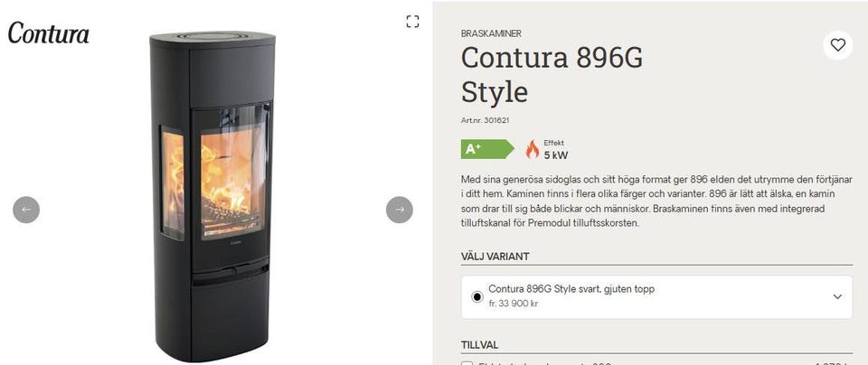
Task: Expand the variant chevron arrow
Action: (837, 297)
